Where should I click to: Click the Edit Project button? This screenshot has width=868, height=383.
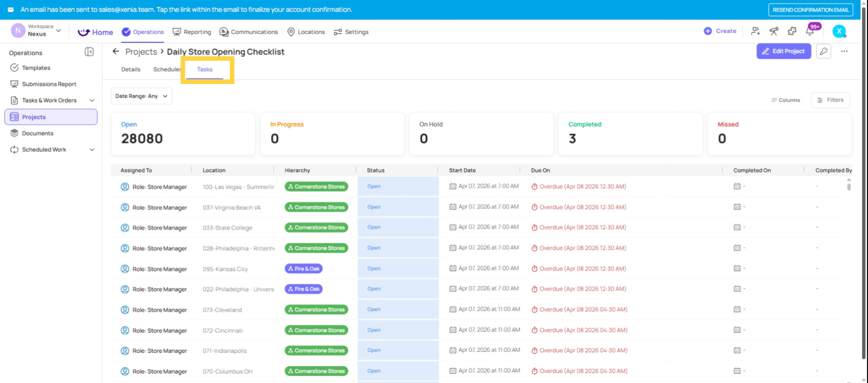tap(783, 51)
